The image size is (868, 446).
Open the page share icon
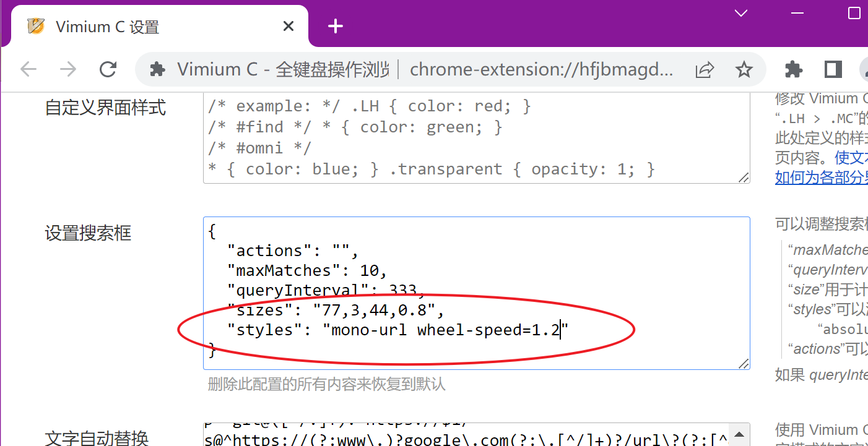(x=705, y=69)
